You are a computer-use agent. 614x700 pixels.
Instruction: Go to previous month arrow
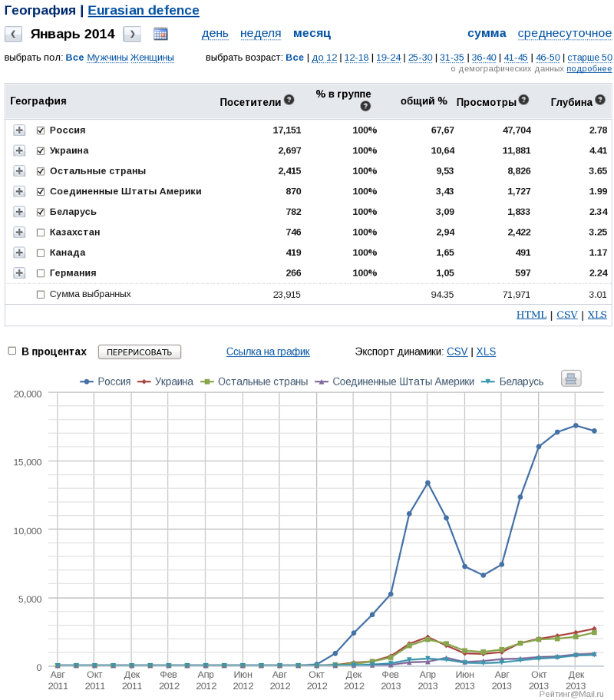pyautogui.click(x=13, y=34)
